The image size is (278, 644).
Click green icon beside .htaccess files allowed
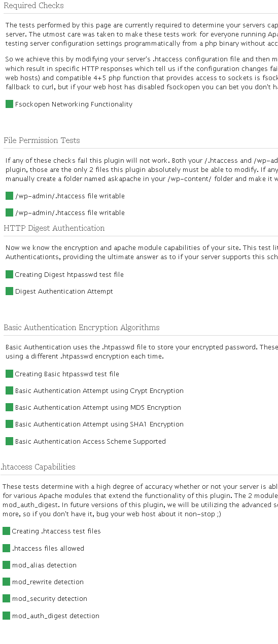(x=6, y=548)
